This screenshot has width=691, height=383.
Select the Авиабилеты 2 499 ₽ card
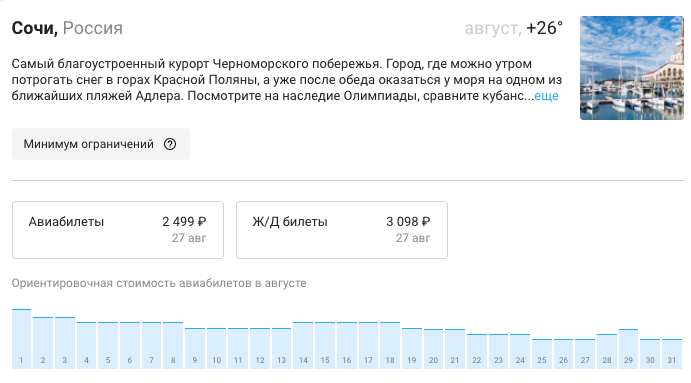(x=118, y=230)
